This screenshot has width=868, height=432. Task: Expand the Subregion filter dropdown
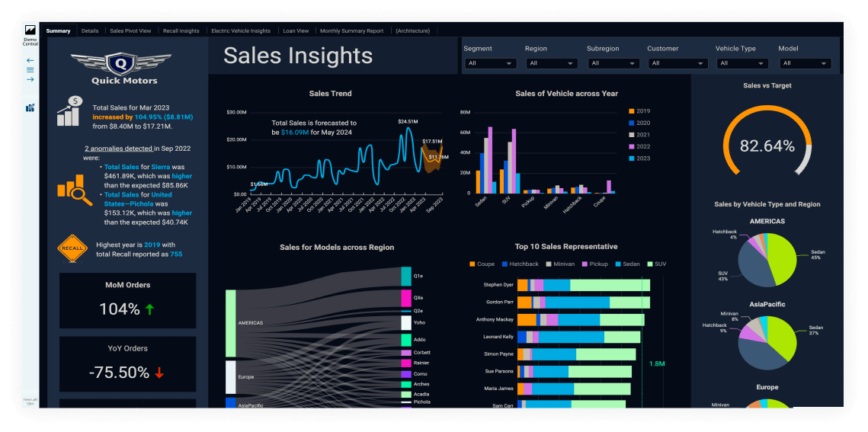(613, 63)
